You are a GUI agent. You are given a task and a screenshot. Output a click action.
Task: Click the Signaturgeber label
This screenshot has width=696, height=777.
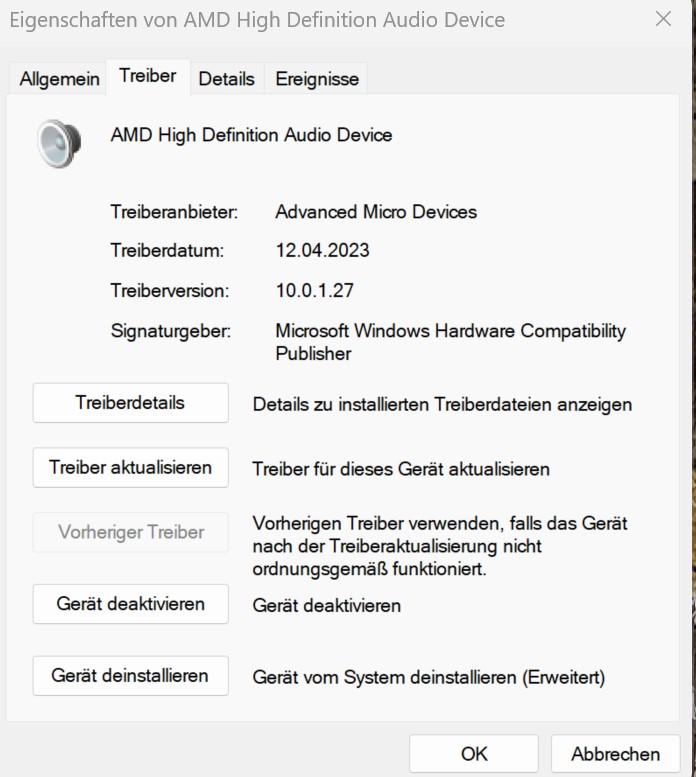coord(171,331)
